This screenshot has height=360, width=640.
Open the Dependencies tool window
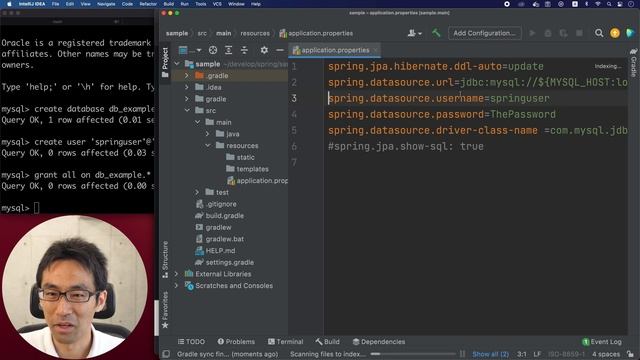click(379, 342)
